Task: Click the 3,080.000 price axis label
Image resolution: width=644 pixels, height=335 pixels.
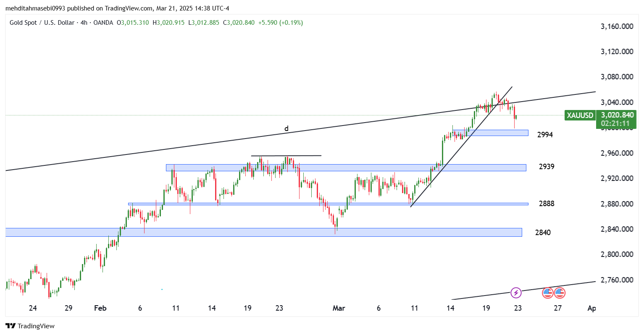Action: pyautogui.click(x=617, y=77)
